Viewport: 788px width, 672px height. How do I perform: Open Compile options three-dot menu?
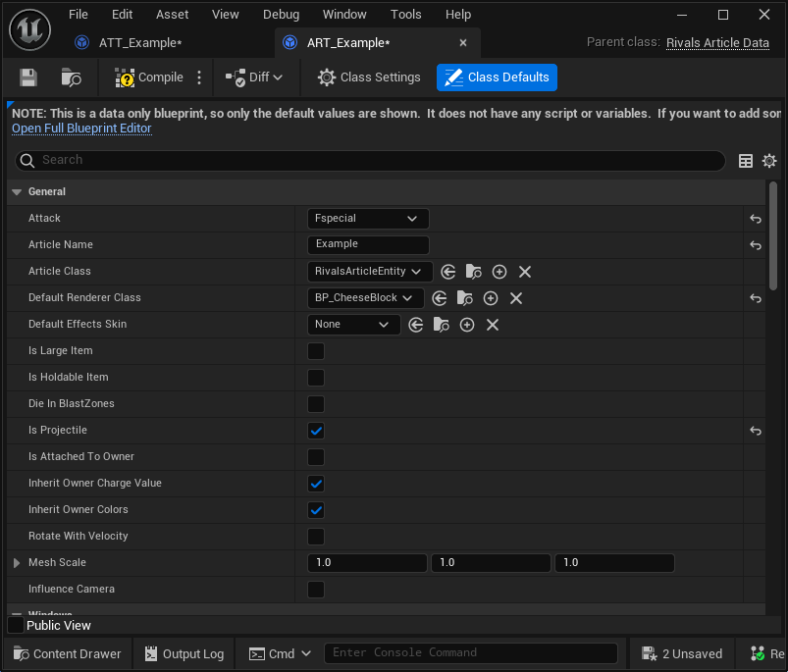point(199,78)
